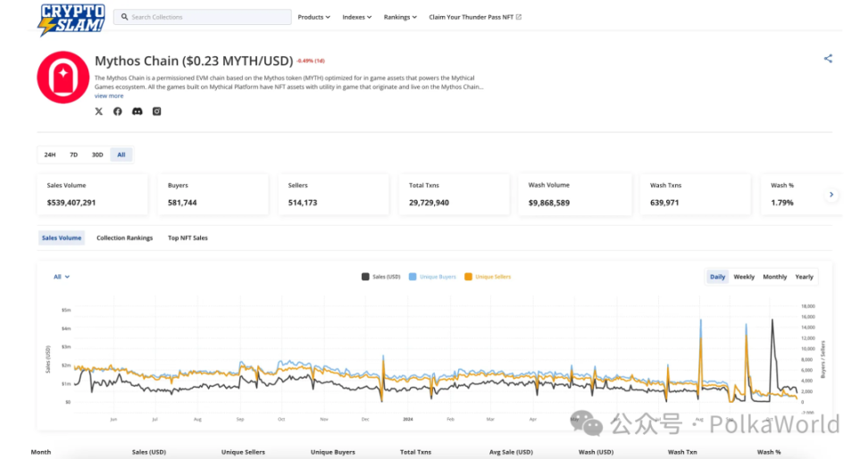Click the Mythos Chain red logo

coord(63,78)
